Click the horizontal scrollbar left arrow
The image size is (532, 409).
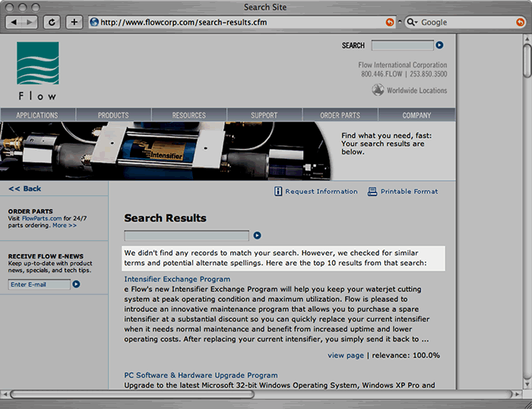tap(5, 395)
